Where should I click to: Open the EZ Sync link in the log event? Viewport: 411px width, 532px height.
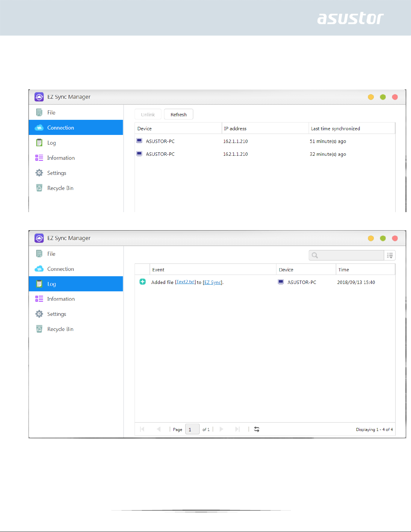(213, 282)
